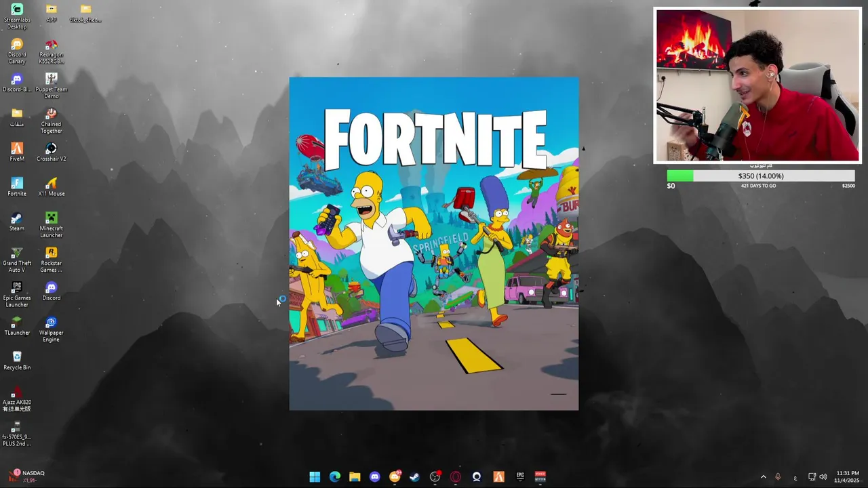Image resolution: width=868 pixels, height=488 pixels.
Task: Open the ملفات folder on desktop
Action: (x=17, y=117)
